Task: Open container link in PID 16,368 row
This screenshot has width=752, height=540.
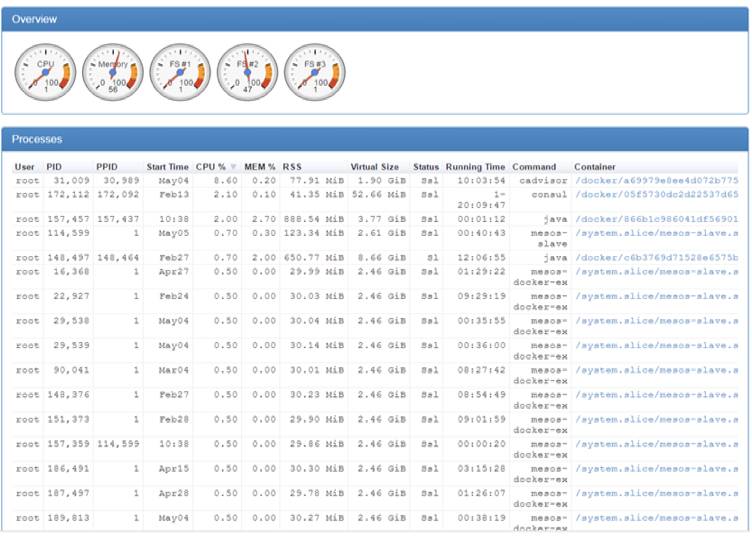Action: [x=657, y=272]
